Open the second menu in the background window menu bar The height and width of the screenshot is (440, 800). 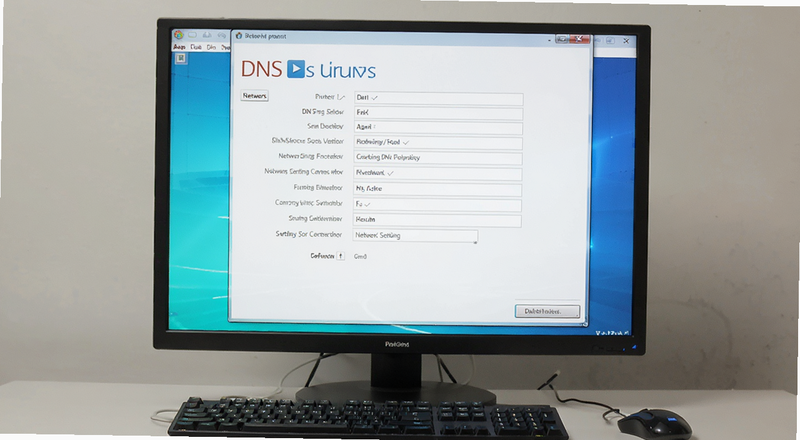click(x=196, y=47)
